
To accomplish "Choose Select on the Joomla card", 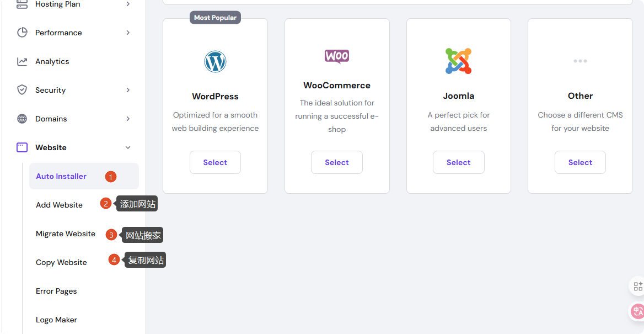I will 458,162.
